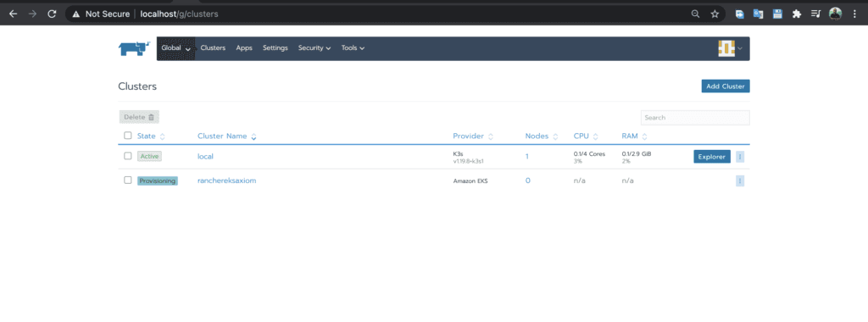Bookmark this page with star icon
The height and width of the screenshot is (322, 868).
coord(715,14)
